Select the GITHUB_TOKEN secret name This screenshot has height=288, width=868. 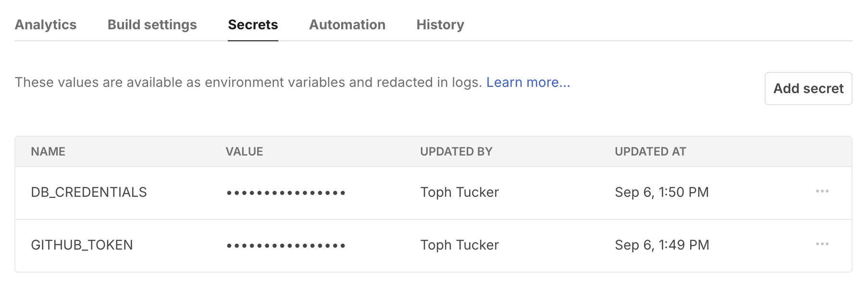click(82, 245)
